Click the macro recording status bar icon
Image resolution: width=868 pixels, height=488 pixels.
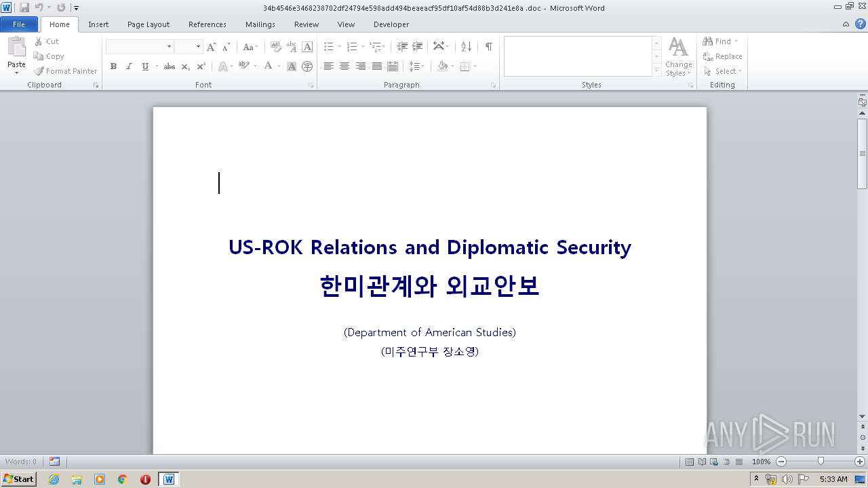click(54, 462)
